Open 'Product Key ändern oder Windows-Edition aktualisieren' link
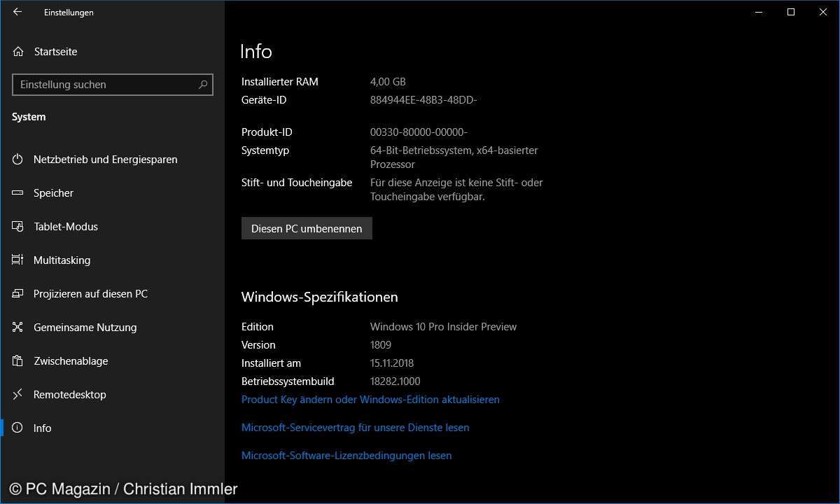The image size is (840, 504). pos(370,400)
